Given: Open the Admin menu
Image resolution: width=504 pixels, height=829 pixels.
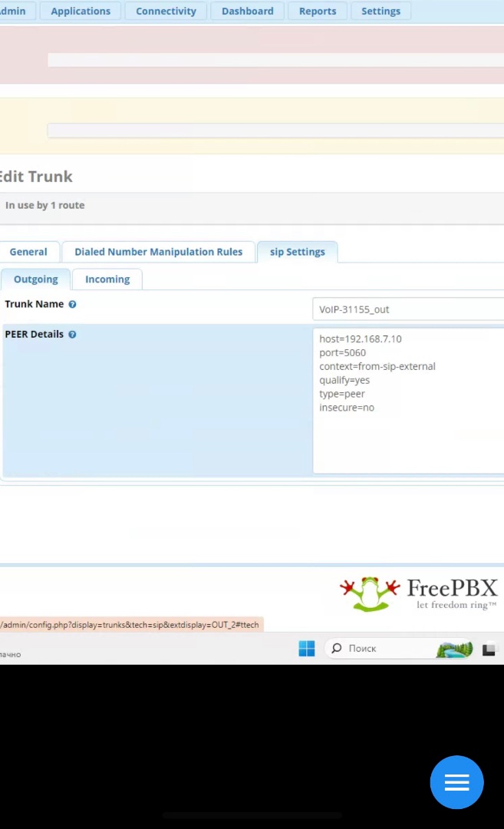Looking at the screenshot, I should click(x=16, y=11).
